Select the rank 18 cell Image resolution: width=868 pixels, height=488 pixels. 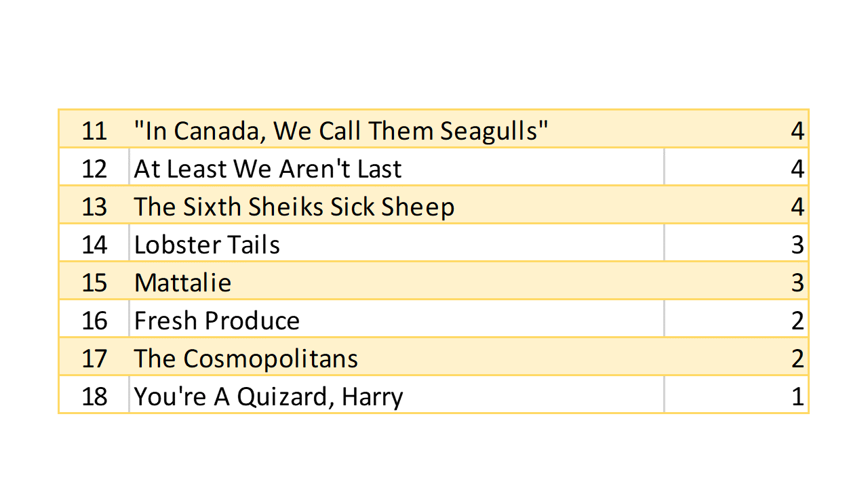pos(94,396)
